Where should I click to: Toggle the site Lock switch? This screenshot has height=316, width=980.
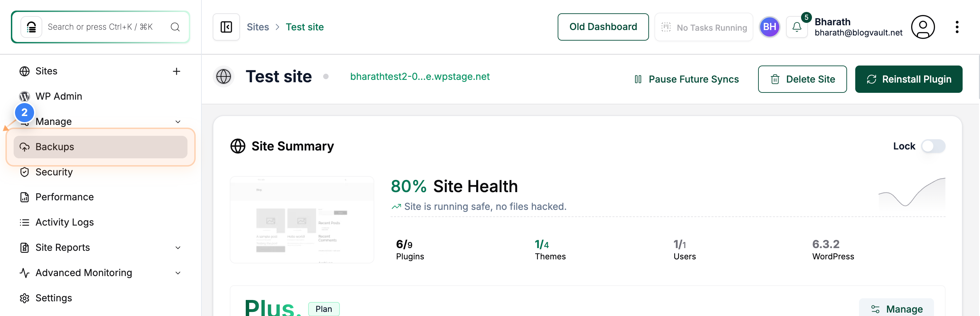[933, 146]
